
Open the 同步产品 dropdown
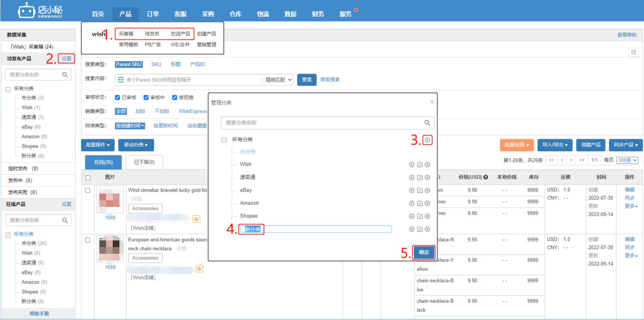626,145
